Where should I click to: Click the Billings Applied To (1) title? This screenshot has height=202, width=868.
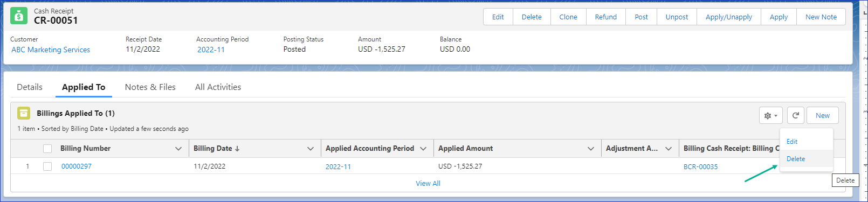[x=75, y=113]
